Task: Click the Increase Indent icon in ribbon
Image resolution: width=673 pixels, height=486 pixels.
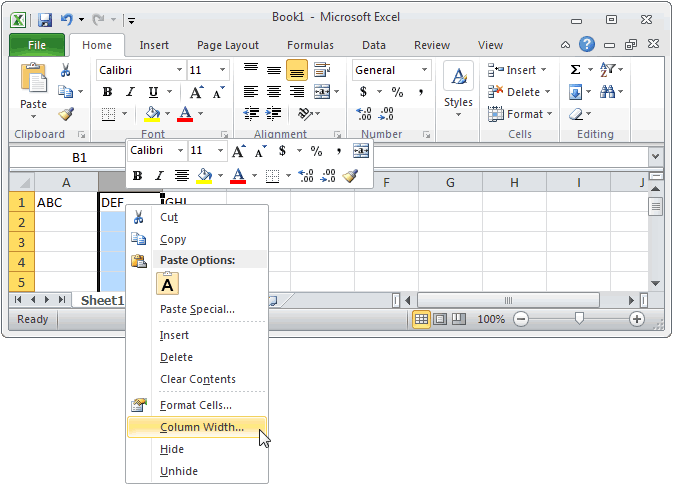Action: (x=273, y=114)
